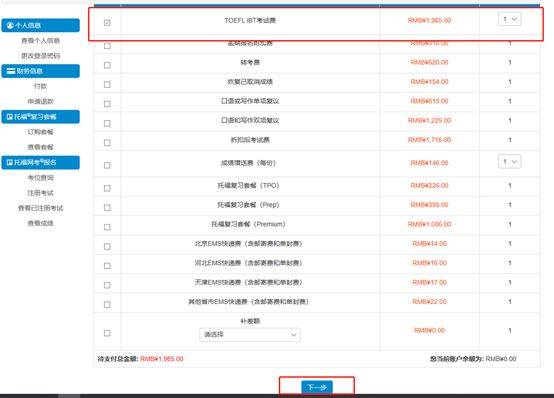Tick the 北京EMS快递费 checkbox
The image size is (554, 398).
107,246
